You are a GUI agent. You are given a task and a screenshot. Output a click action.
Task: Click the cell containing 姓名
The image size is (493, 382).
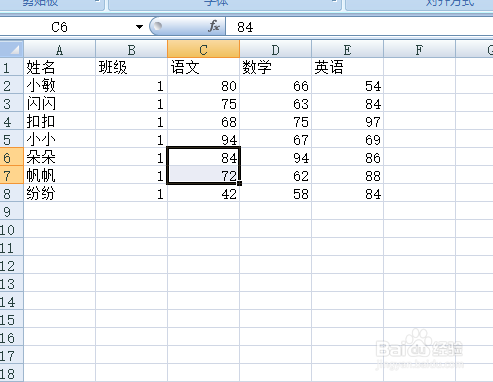point(60,67)
